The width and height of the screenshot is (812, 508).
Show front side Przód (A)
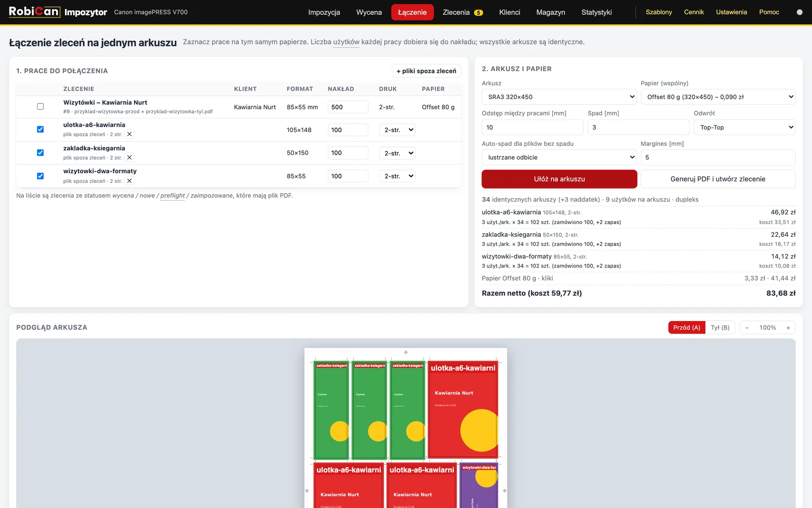(x=687, y=328)
